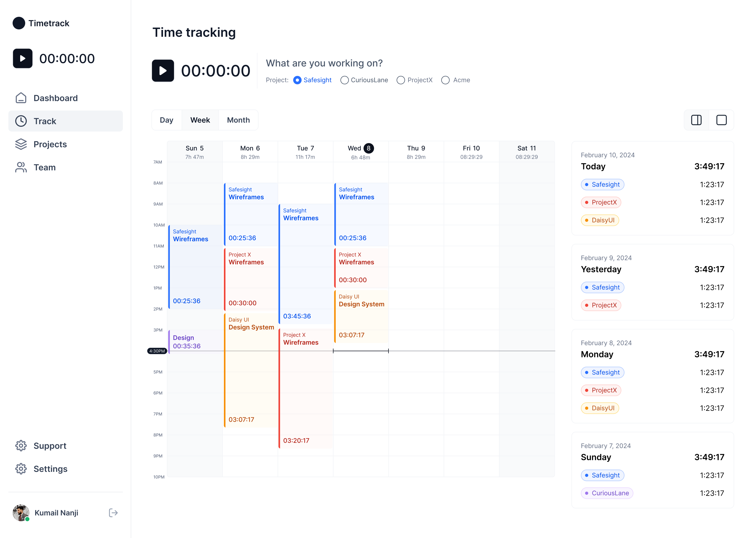Click the Support gear icon

(x=21, y=446)
